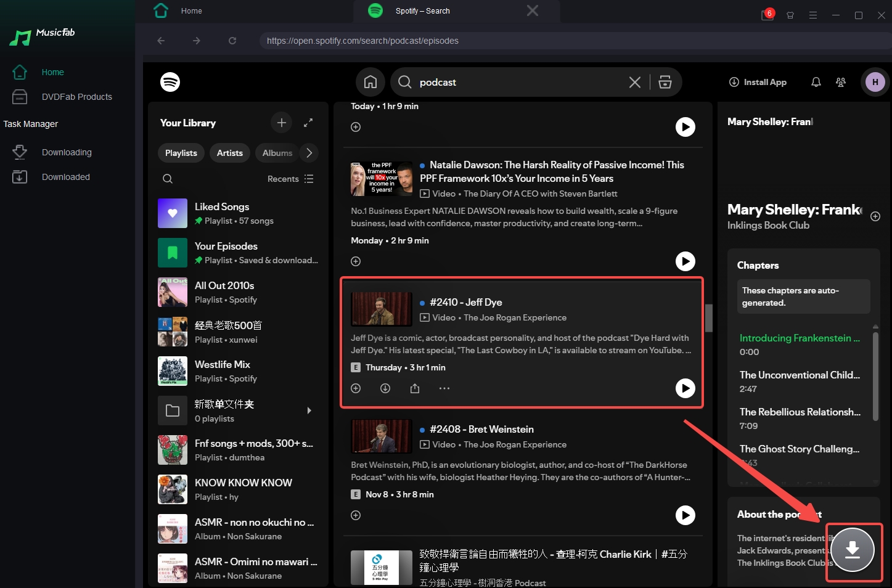
Task: Search within Your Library using the magnifier icon
Action: pos(168,179)
